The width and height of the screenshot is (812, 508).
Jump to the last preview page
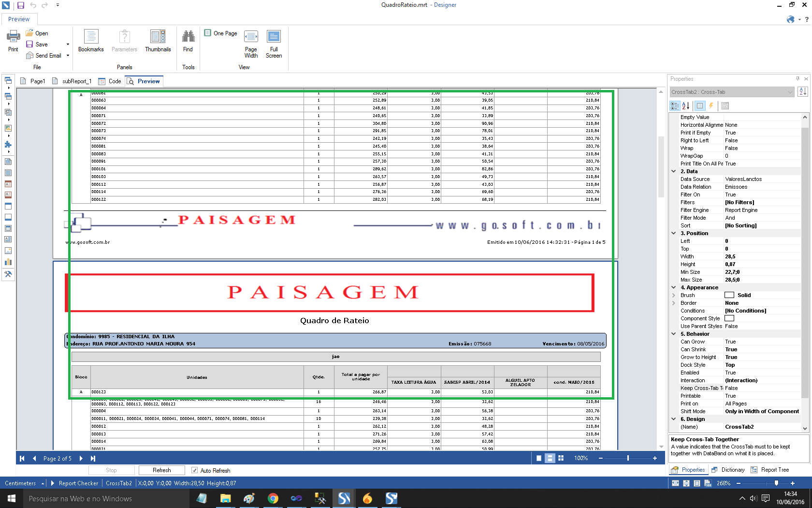tap(93, 458)
